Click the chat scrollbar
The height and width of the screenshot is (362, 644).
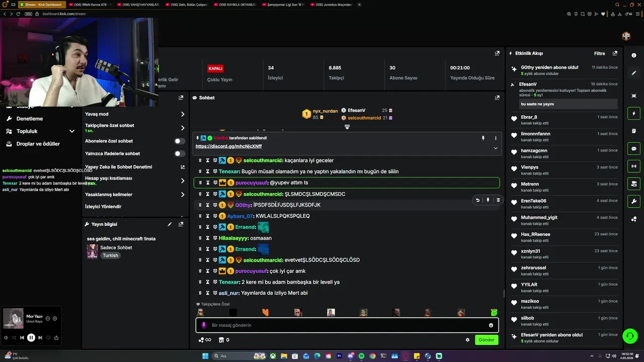pyautogui.click(x=504, y=294)
